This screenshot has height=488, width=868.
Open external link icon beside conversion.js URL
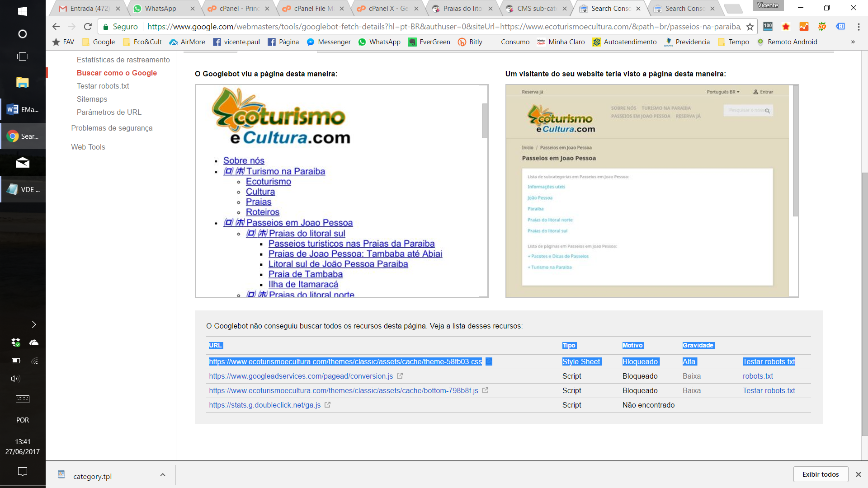tap(400, 376)
